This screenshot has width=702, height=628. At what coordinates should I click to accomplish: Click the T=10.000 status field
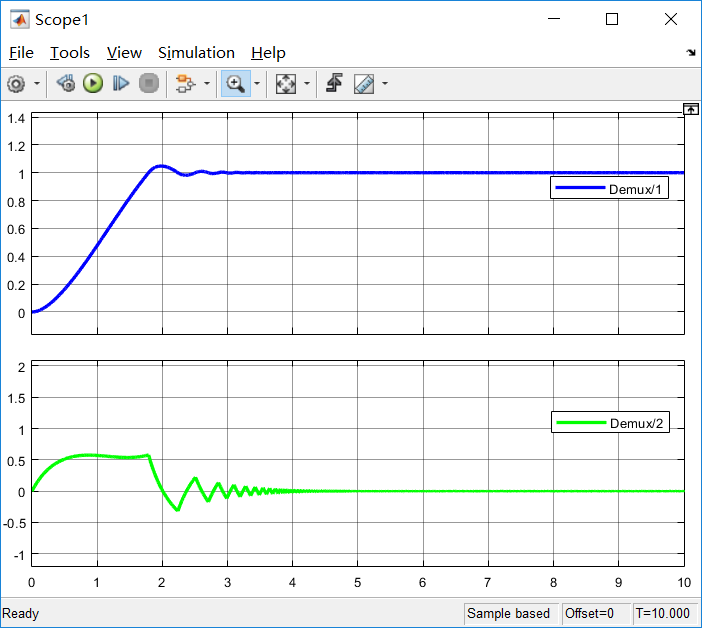pos(663,613)
